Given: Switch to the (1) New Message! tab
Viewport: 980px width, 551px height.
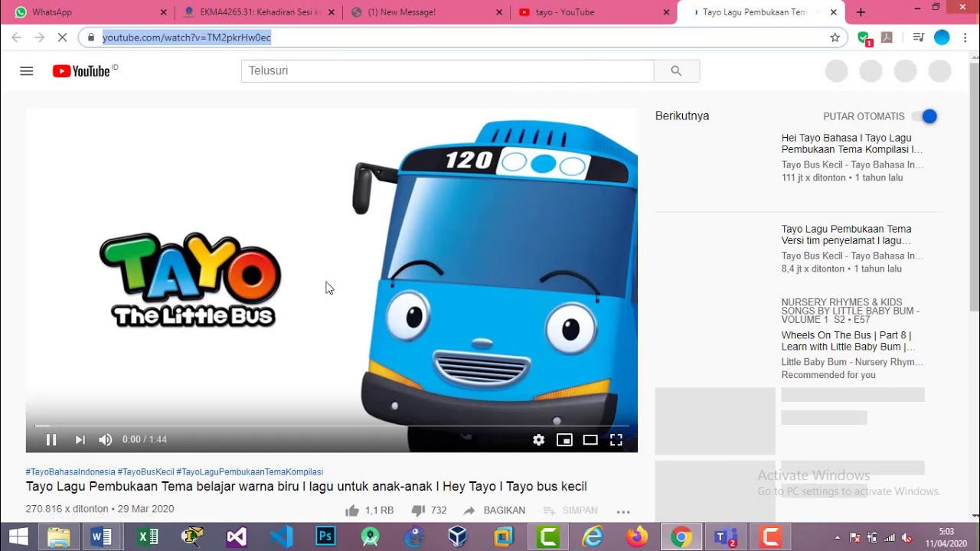Looking at the screenshot, I should pyautogui.click(x=427, y=12).
